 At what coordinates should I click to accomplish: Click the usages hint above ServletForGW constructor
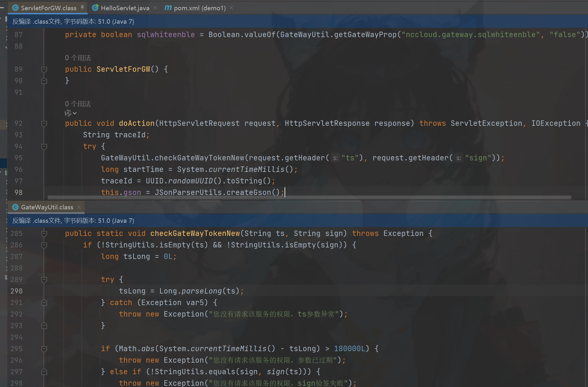point(78,58)
